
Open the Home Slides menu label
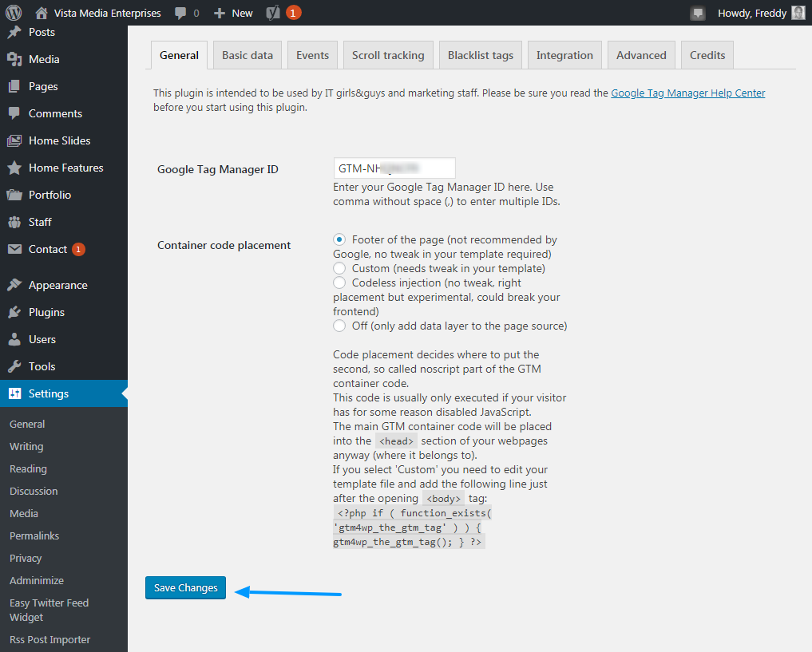[x=60, y=140]
